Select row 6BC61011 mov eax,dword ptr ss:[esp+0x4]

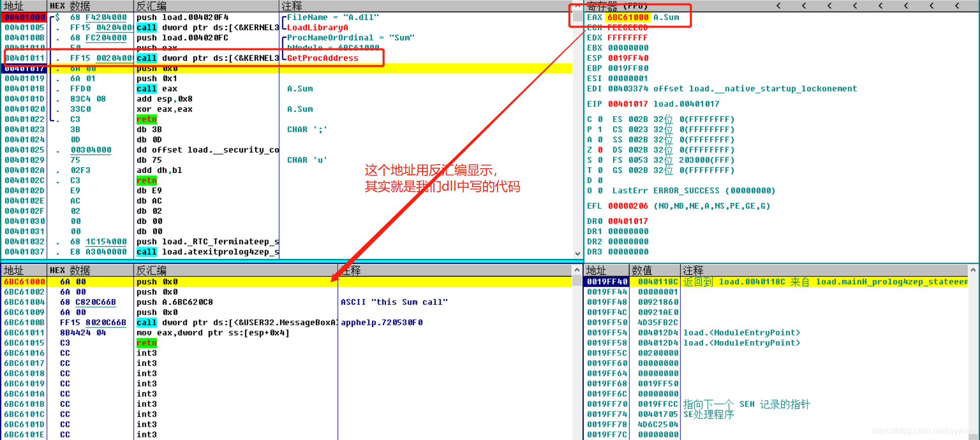click(x=287, y=333)
